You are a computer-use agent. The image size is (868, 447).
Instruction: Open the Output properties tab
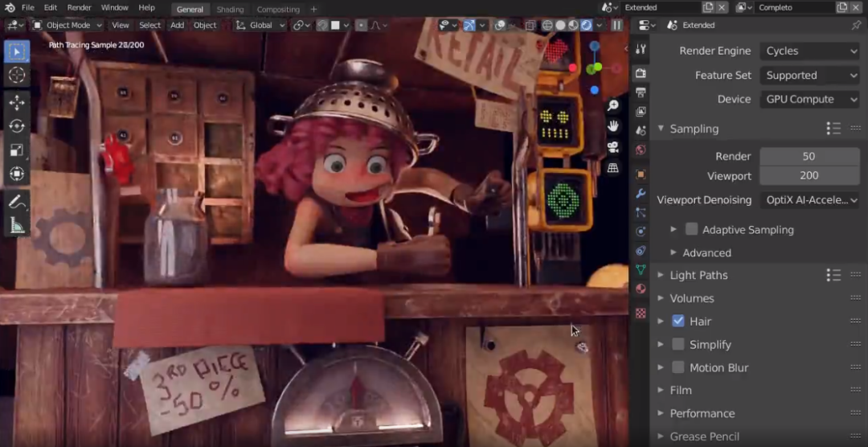coord(641,92)
